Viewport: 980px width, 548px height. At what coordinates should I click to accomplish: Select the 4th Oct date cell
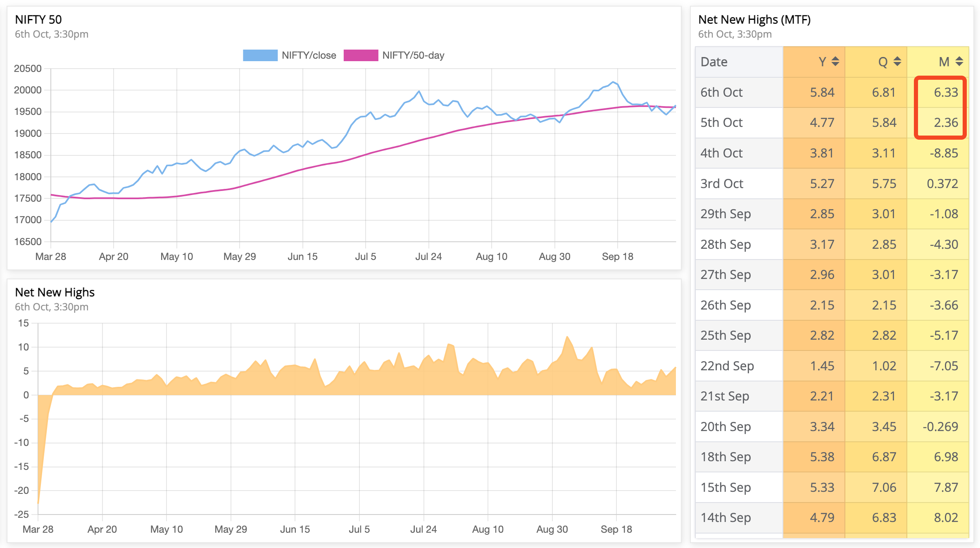739,153
